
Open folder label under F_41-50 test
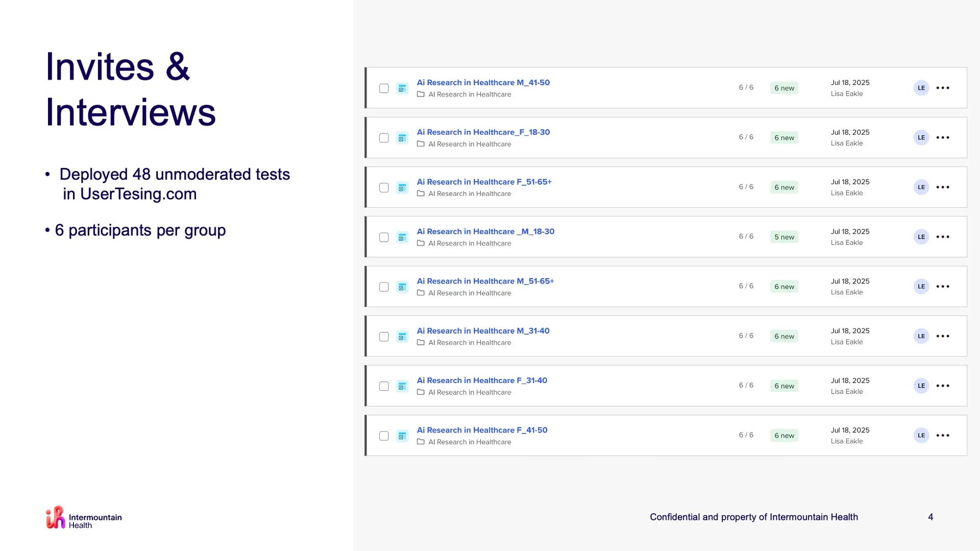pos(469,442)
